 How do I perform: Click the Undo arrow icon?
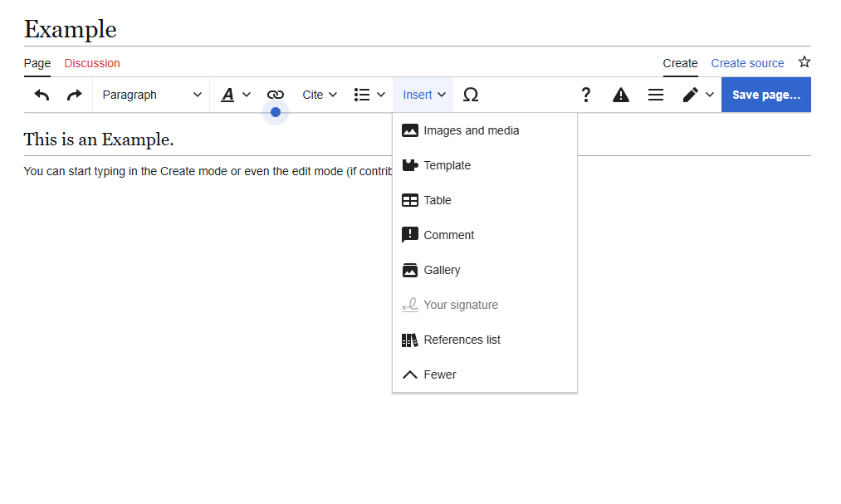tap(42, 95)
